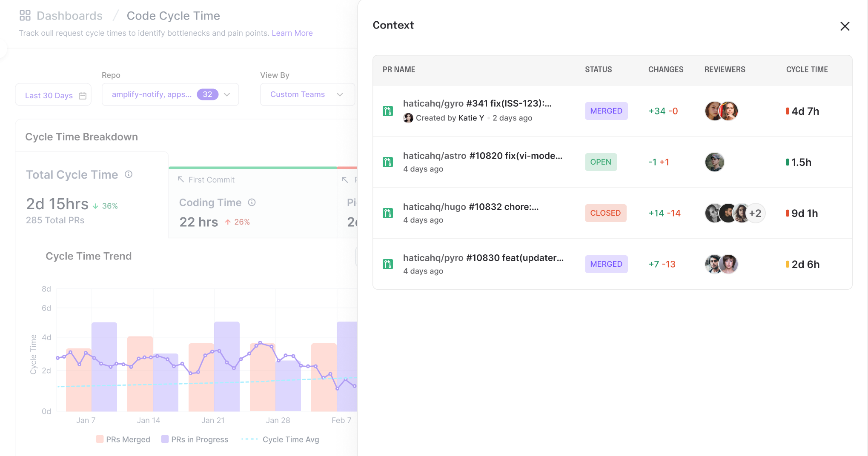Screen dimensions: 868x456
Task: Select the Code Cycle Time breadcrumb
Action: coord(173,16)
